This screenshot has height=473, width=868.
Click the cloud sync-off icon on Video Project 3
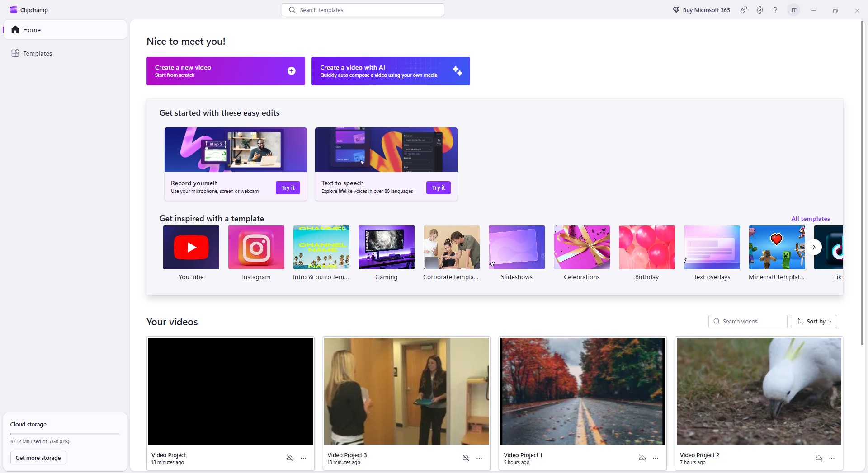[466, 458]
